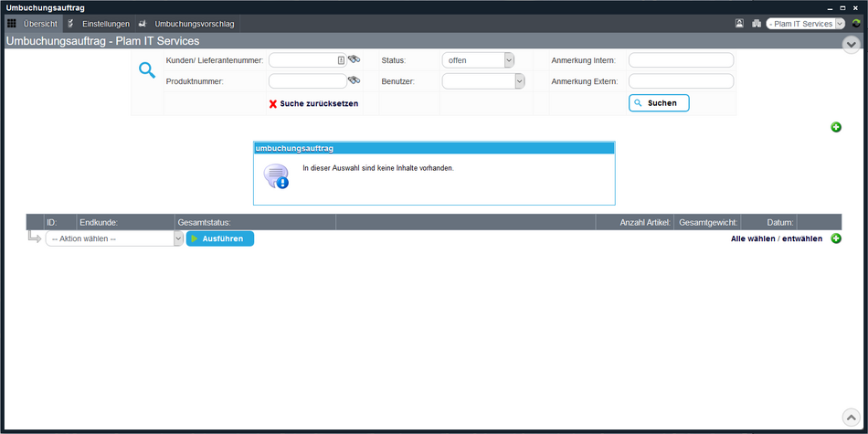The image size is (868, 434).
Task: Click green plus icon next to Alle wählen
Action: pyautogui.click(x=836, y=238)
